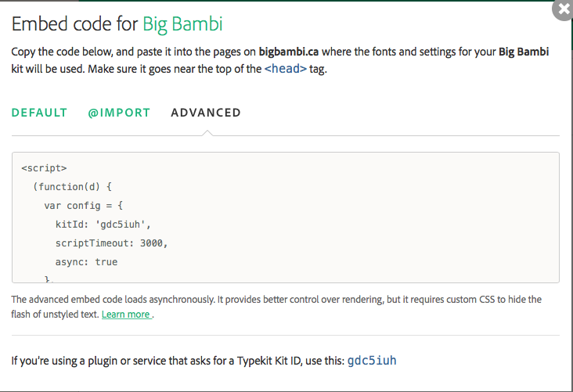Click the scriptTimeout: 3000 code line

(x=111, y=243)
